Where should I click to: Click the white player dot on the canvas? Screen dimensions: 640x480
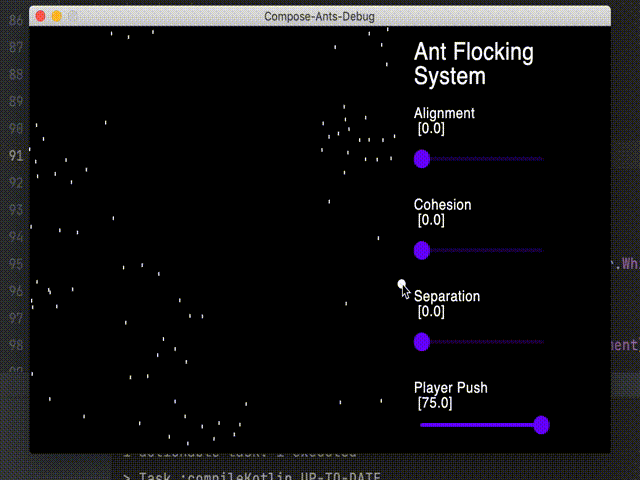[x=401, y=284]
